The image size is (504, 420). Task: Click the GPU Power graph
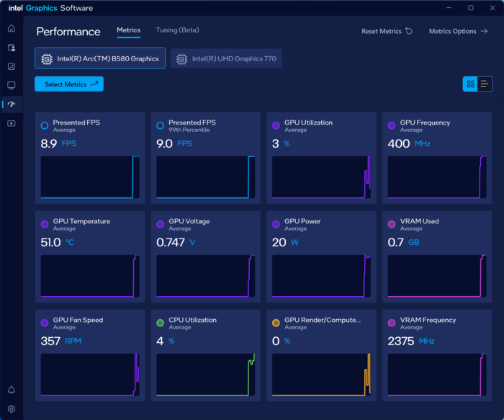321,276
